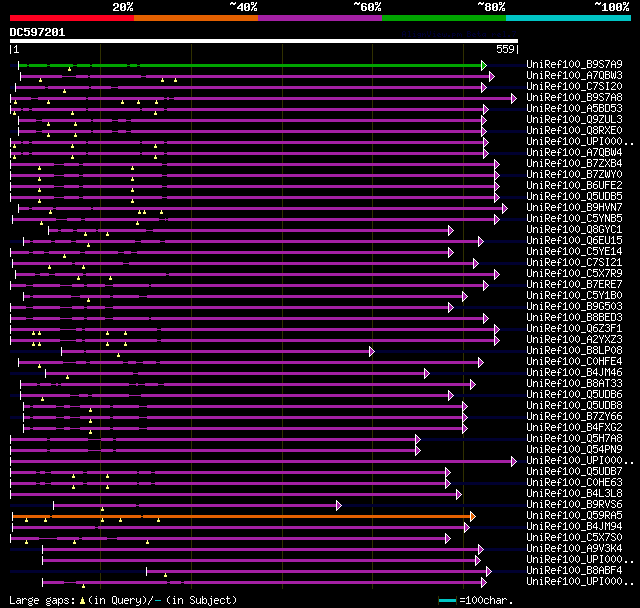Select the UniRef100_Q8RXE0 label
The width and height of the screenshot is (640, 608).
point(574,130)
